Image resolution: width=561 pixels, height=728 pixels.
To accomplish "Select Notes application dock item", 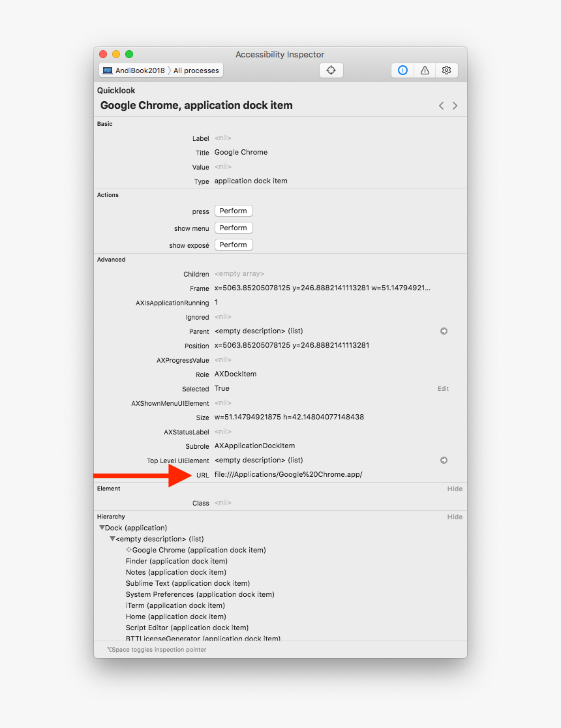I will [176, 573].
